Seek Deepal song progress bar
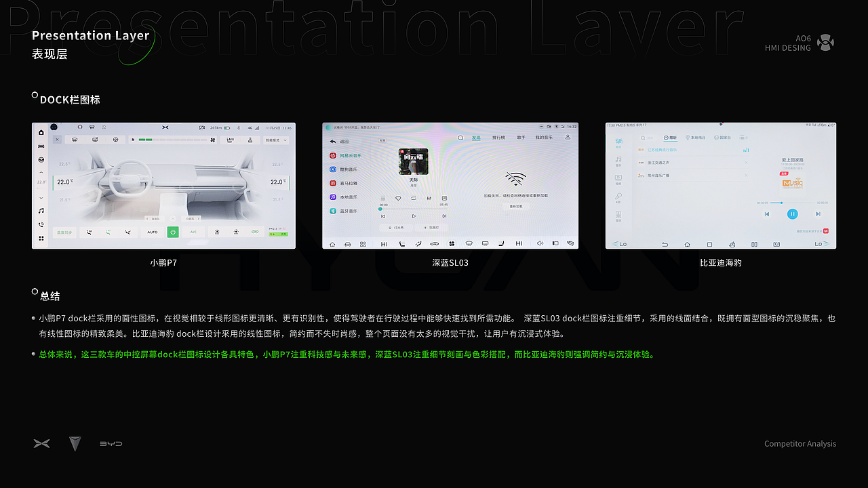This screenshot has height=488, width=868. (x=414, y=209)
